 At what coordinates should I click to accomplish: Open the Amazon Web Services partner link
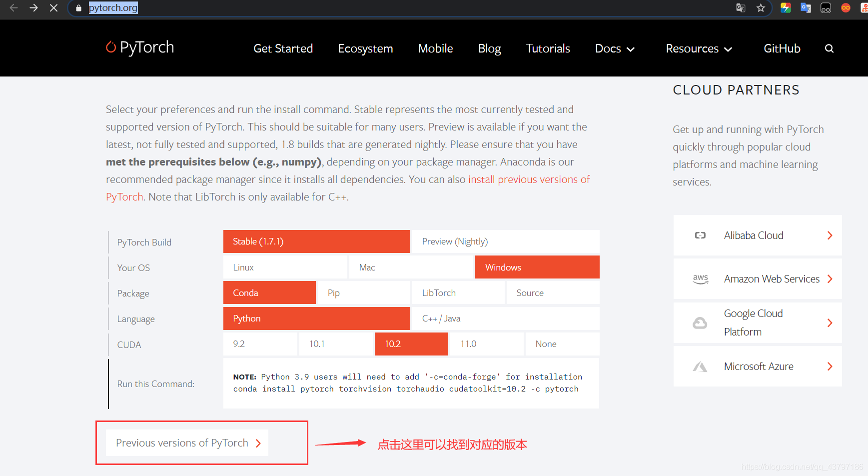pyautogui.click(x=758, y=279)
